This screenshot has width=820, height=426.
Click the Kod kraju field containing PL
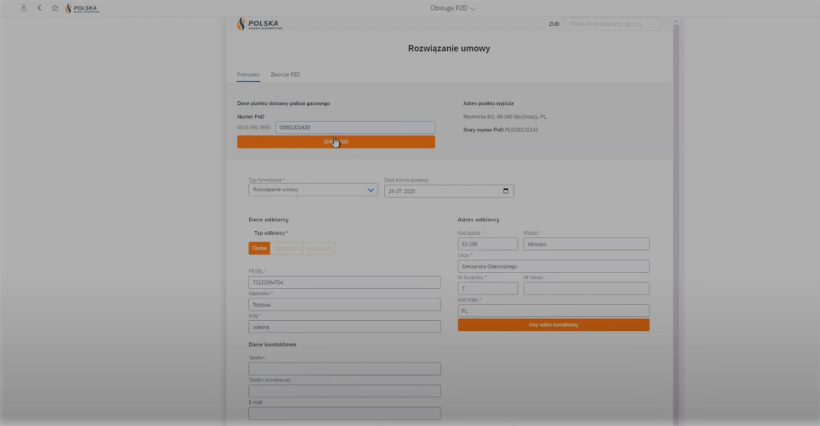click(553, 310)
